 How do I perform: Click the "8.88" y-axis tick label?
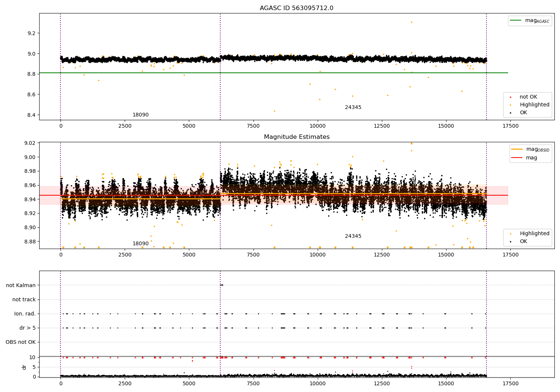pos(30,242)
